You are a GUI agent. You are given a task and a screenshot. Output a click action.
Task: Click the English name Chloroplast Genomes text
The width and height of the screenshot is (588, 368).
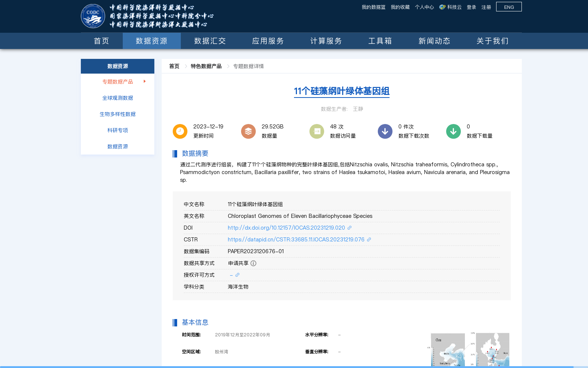(x=300, y=216)
